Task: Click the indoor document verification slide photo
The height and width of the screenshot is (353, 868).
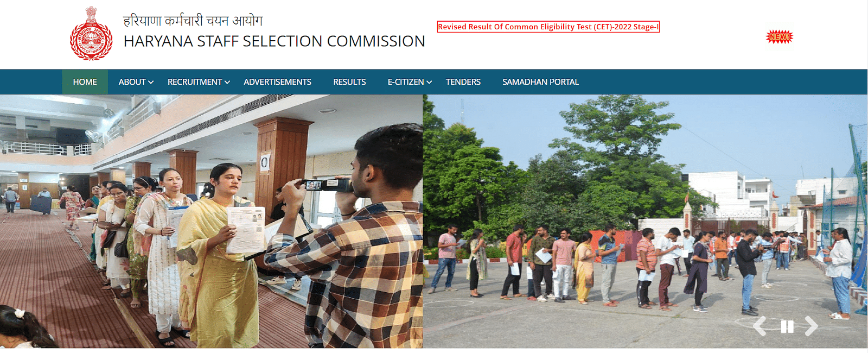Action: pyautogui.click(x=211, y=222)
